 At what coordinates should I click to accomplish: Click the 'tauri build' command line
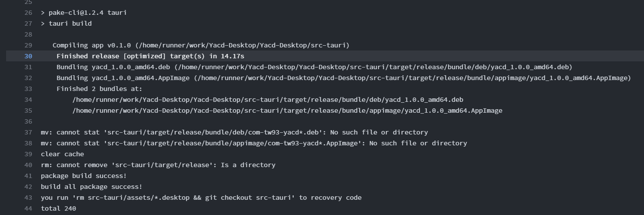click(66, 24)
